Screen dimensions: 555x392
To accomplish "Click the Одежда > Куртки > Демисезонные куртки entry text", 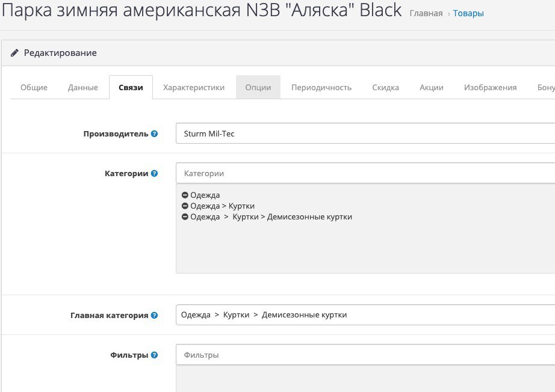I will (x=271, y=217).
